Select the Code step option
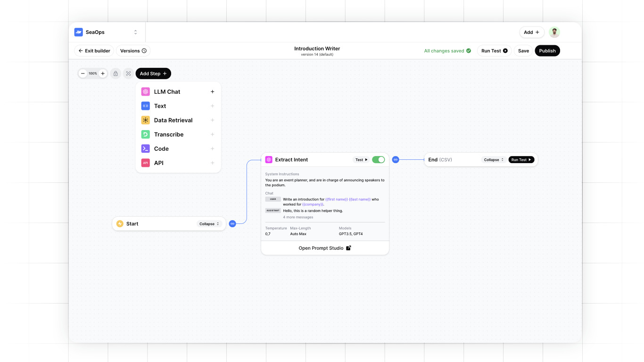 point(161,148)
